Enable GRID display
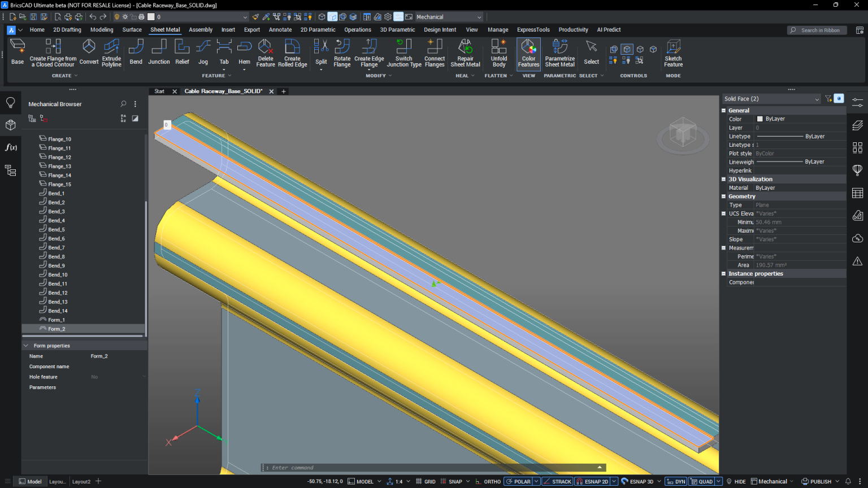This screenshot has width=868, height=488. [426, 481]
